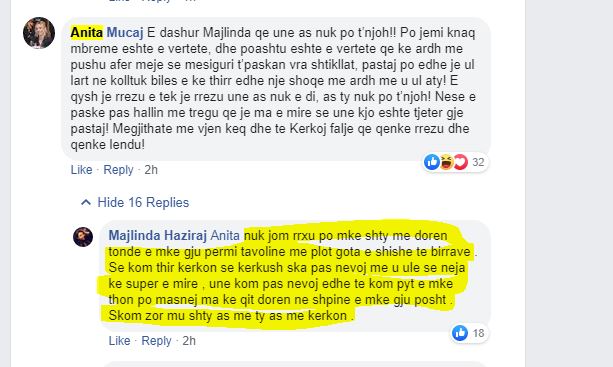View the 18 likes count on Majlinda's reply

[x=479, y=333]
